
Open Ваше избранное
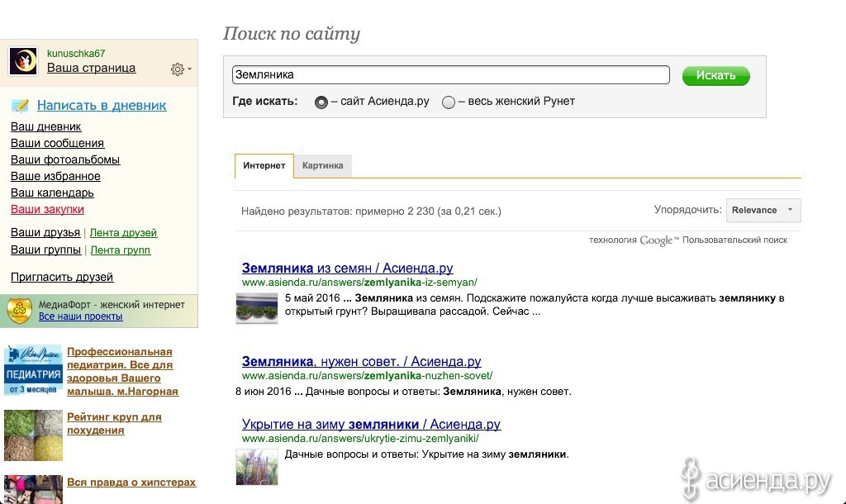click(x=55, y=176)
